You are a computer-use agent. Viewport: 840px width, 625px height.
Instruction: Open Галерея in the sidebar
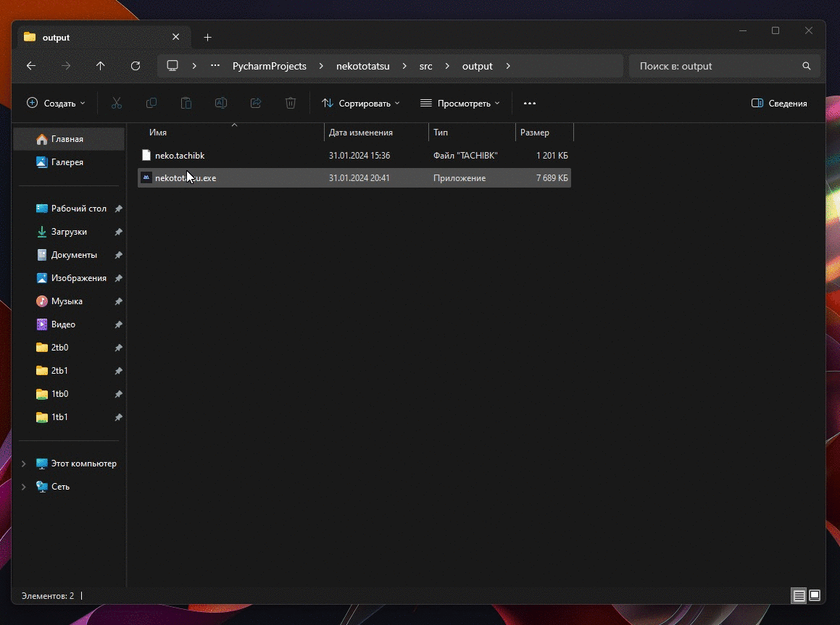(69, 162)
